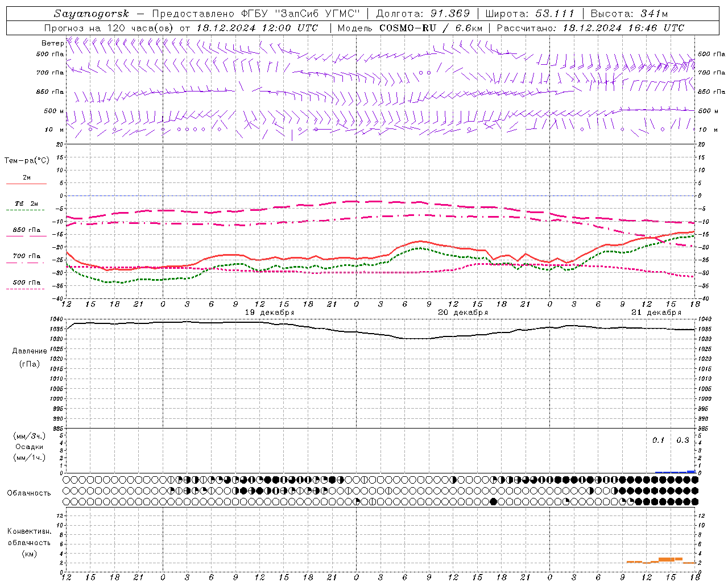Click the '(мм/3ч.)' precipitation unit label
The height and width of the screenshot is (582, 728).
click(30, 436)
